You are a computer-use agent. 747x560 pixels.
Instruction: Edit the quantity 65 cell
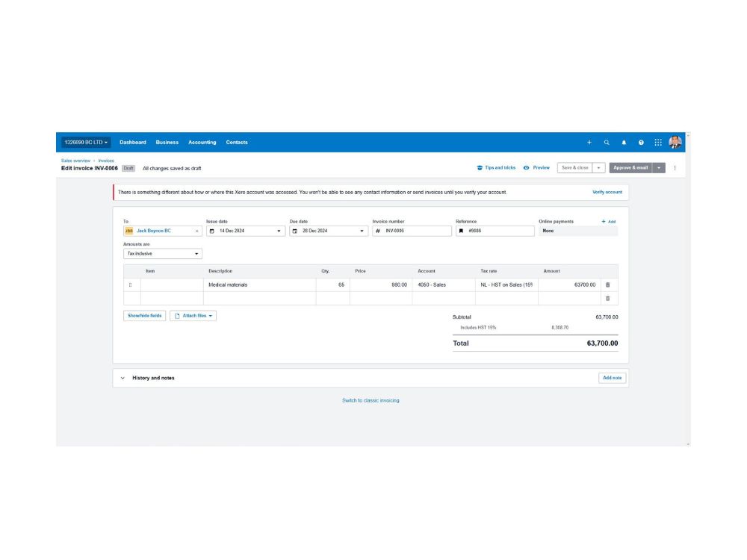[x=333, y=284]
